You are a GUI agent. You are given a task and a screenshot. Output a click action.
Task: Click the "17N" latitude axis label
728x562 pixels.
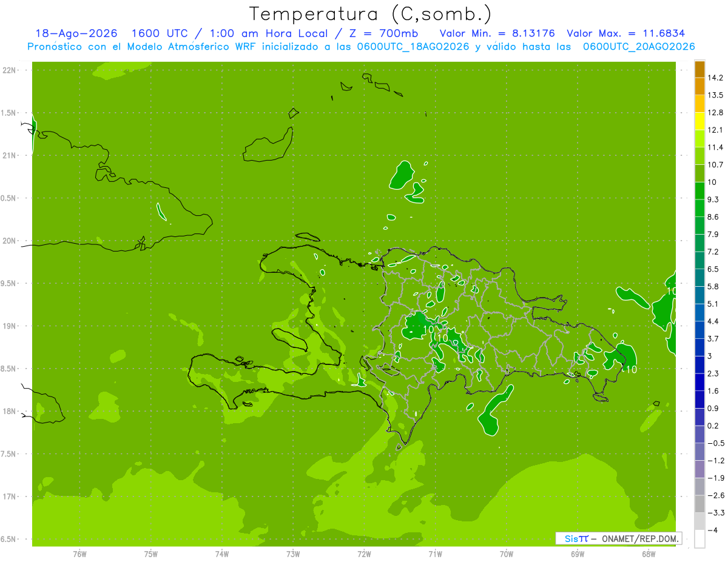pyautogui.click(x=10, y=497)
